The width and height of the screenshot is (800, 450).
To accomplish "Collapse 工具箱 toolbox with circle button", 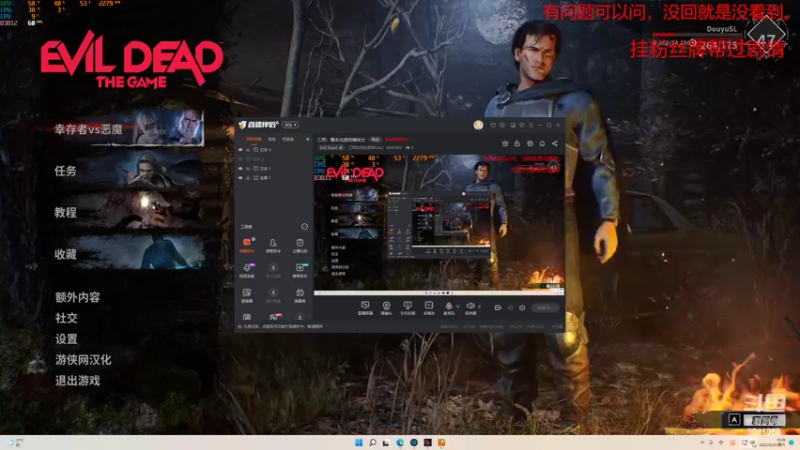I will coord(305,226).
